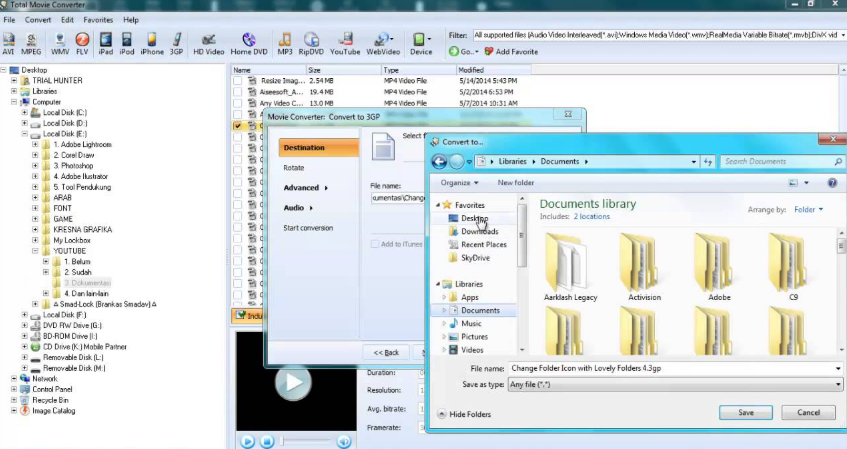Open the Help menu
Viewport: 847px width, 449px height.
pos(131,20)
